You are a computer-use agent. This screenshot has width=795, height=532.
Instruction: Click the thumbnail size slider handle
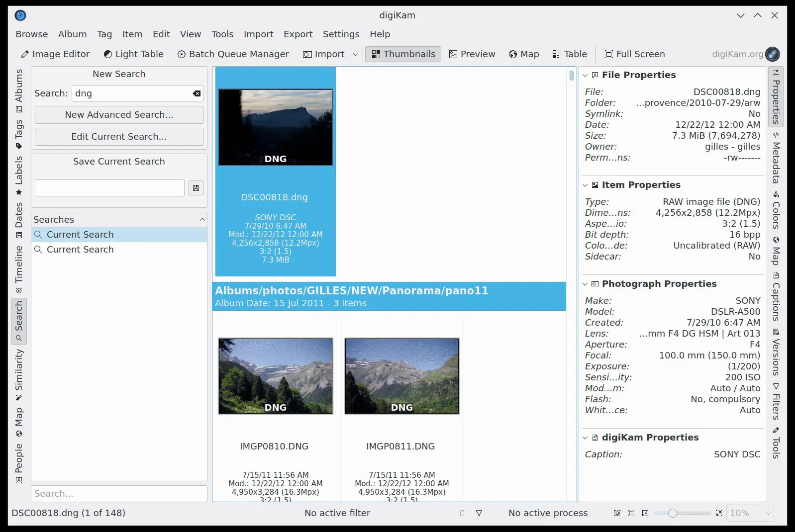pyautogui.click(x=672, y=513)
